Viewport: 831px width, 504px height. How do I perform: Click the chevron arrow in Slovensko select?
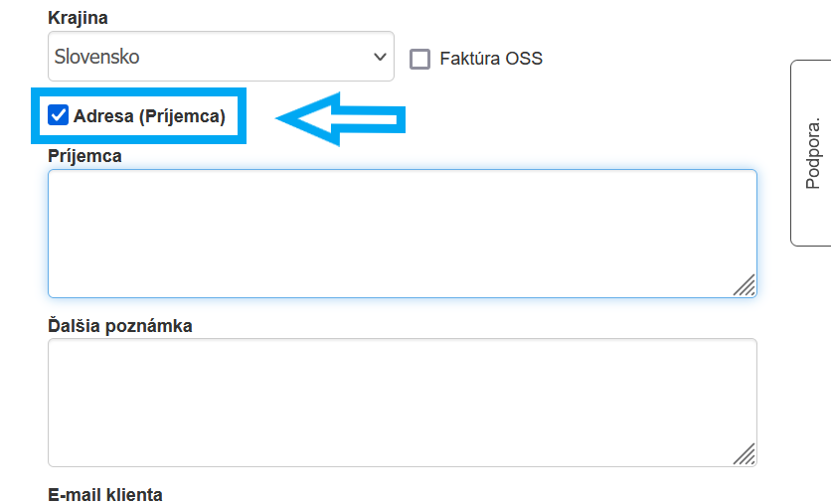(380, 57)
